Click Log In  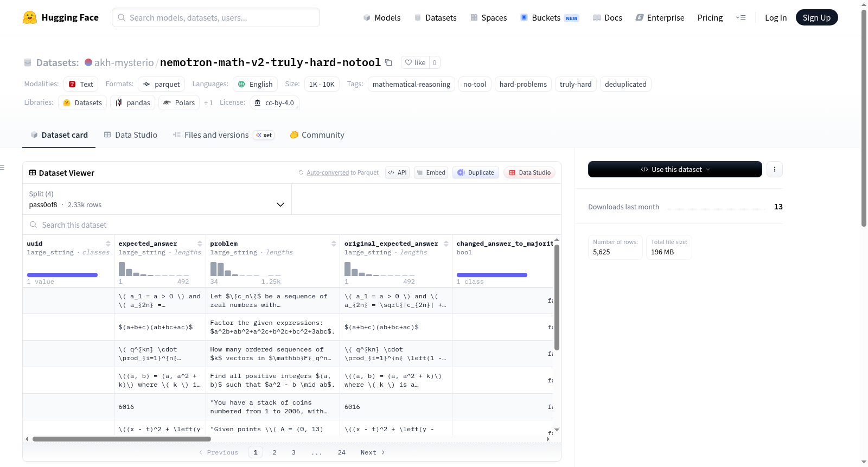coord(776,17)
